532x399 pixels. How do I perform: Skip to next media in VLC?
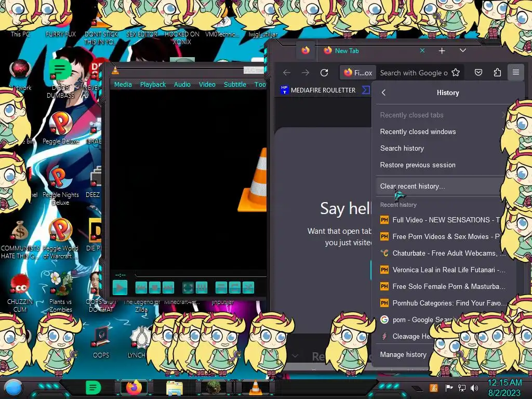168,288
